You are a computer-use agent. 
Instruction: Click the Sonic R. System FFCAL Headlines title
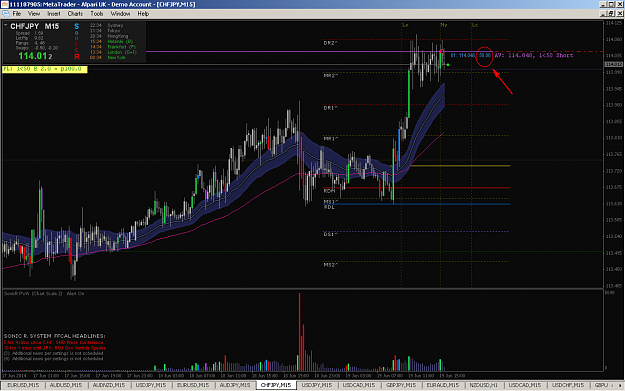click(55, 336)
